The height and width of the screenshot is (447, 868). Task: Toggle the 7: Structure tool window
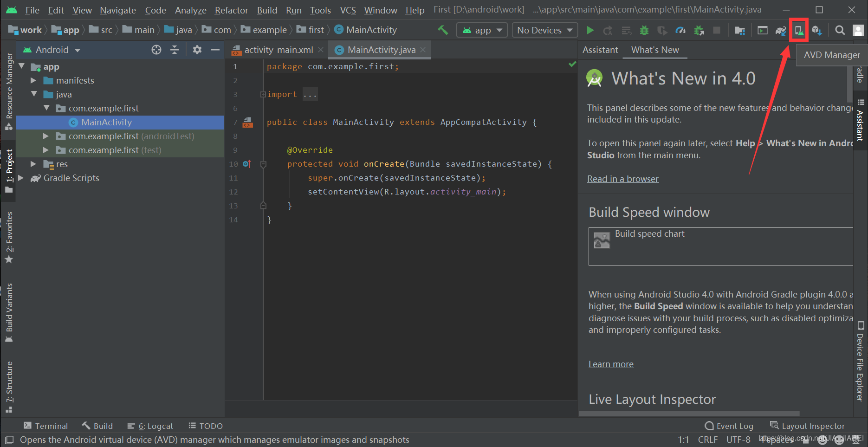[9, 387]
